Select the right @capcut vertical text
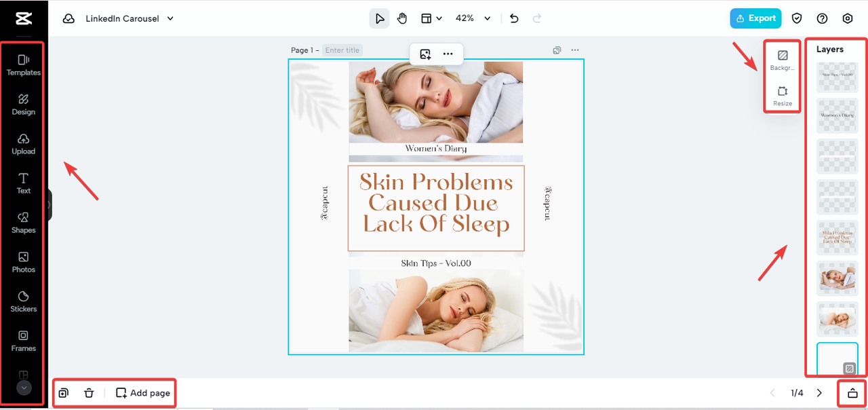 (x=547, y=203)
